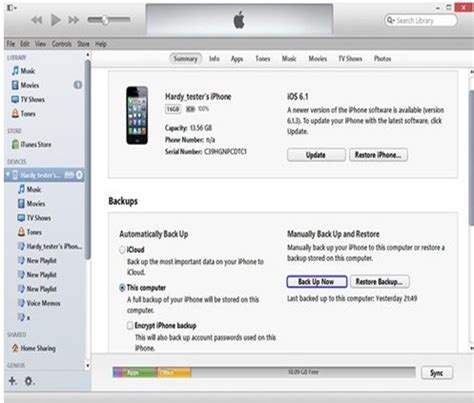Click the Other segment of capacity bar
The height and width of the screenshot is (403, 474).
(174, 372)
